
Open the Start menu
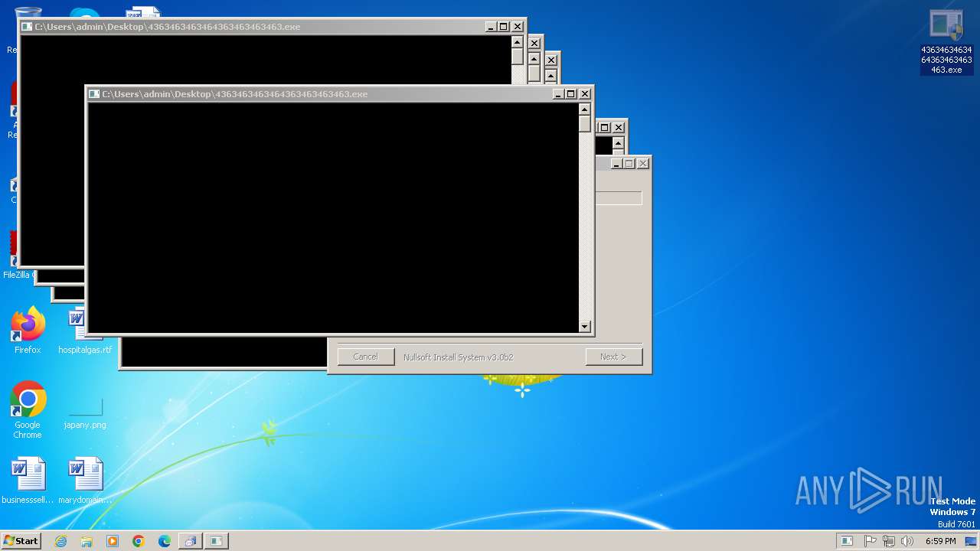coord(21,540)
